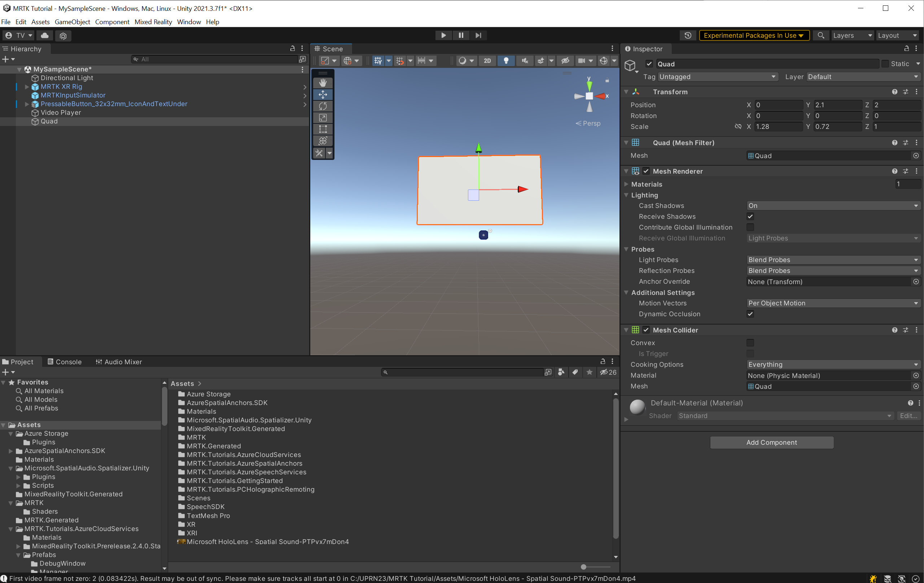Select the Rect tool in Scene toolbar

pyautogui.click(x=323, y=129)
